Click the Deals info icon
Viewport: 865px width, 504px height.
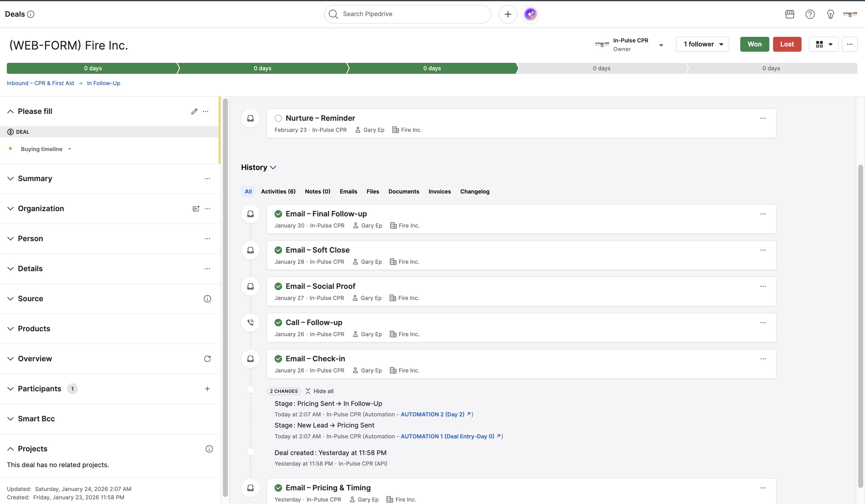[31, 14]
